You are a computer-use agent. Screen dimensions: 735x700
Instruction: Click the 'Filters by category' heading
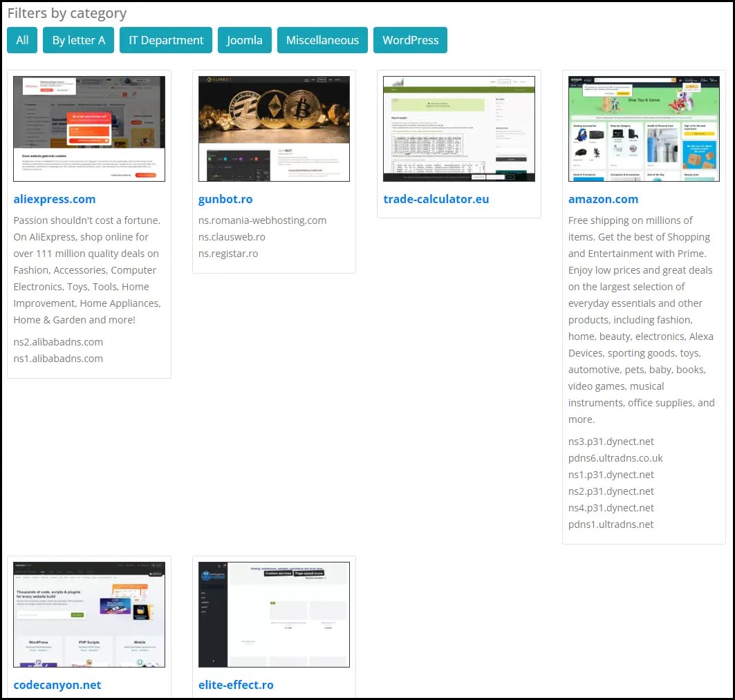(x=67, y=13)
